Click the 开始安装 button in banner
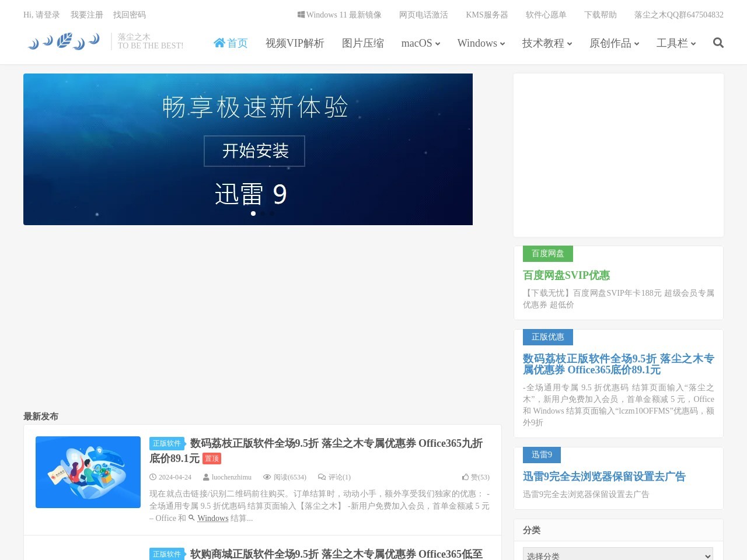Screen dimensions: 747x560 (254, 151)
